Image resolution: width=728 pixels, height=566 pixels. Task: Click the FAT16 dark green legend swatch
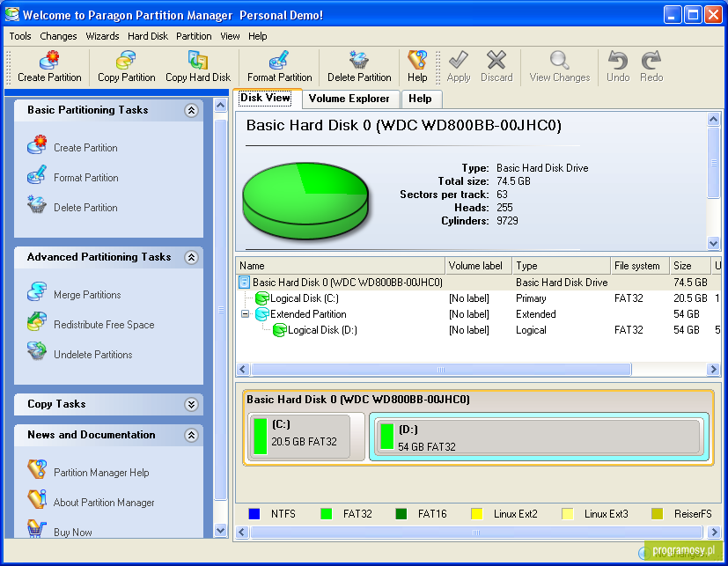(x=401, y=514)
